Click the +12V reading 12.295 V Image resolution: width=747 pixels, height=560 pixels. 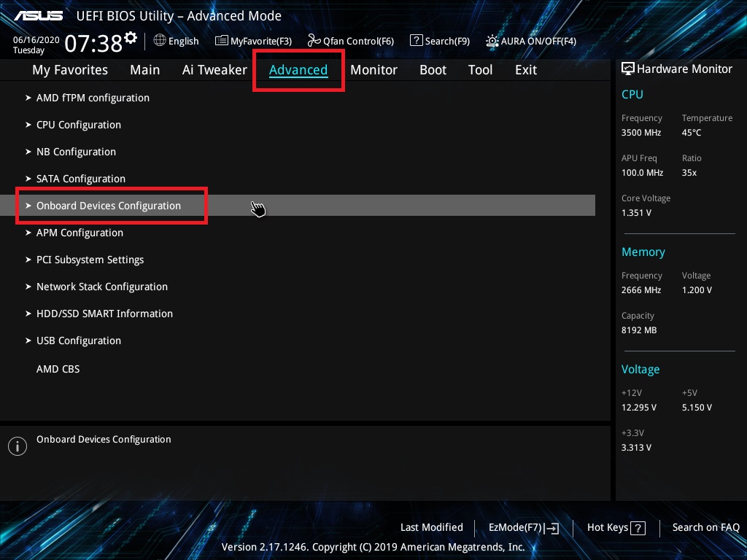coord(639,408)
